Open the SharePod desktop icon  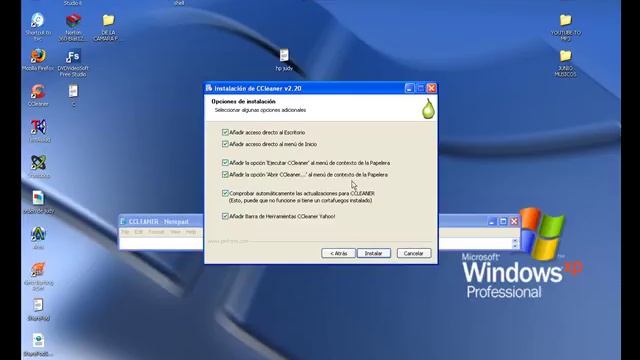coord(38,305)
